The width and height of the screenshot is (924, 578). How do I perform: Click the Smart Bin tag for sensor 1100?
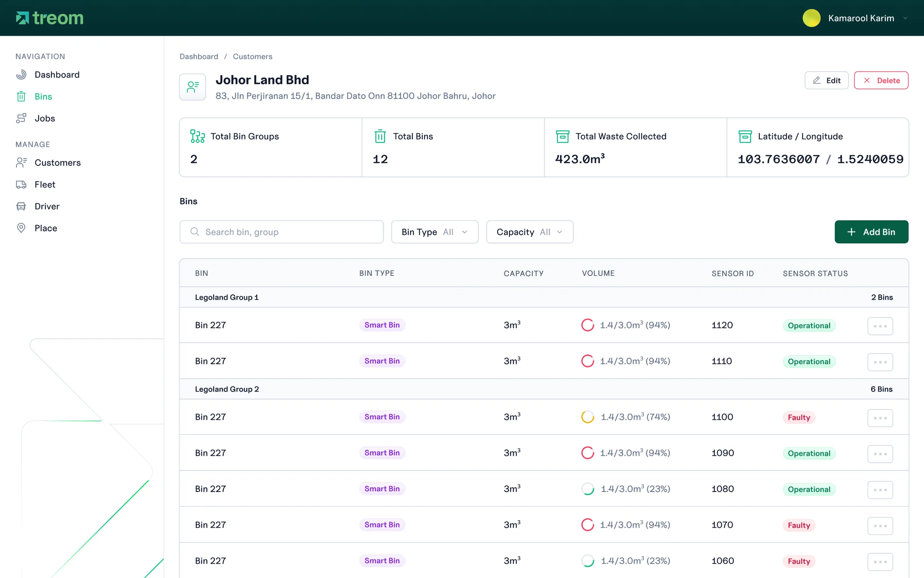(382, 417)
